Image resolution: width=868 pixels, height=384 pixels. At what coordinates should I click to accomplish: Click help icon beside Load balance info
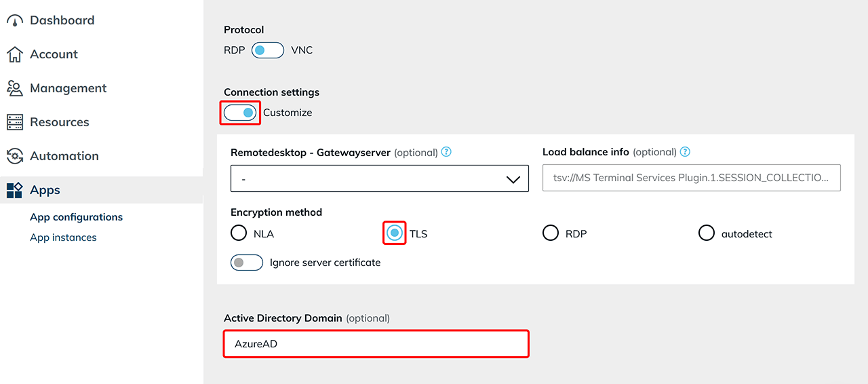point(685,152)
